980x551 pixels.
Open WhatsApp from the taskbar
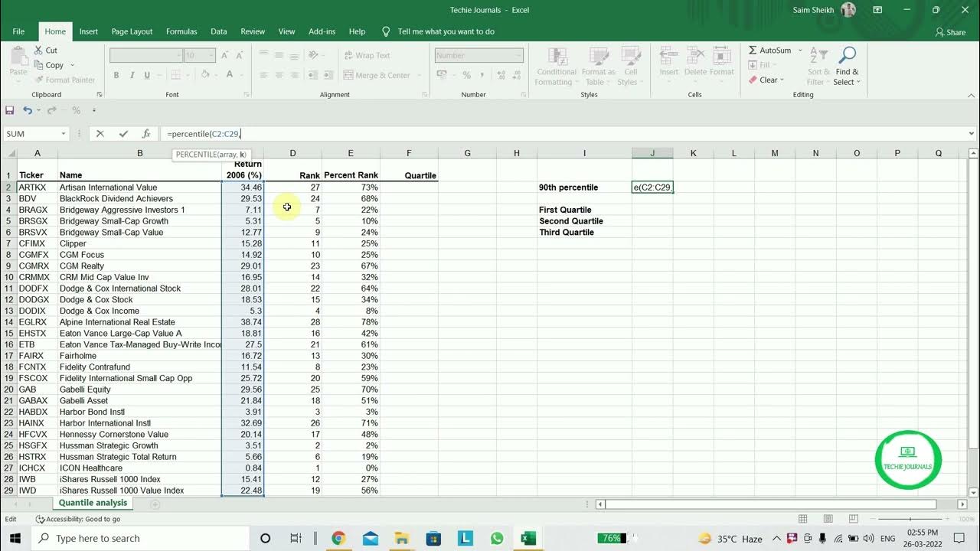pos(497,538)
